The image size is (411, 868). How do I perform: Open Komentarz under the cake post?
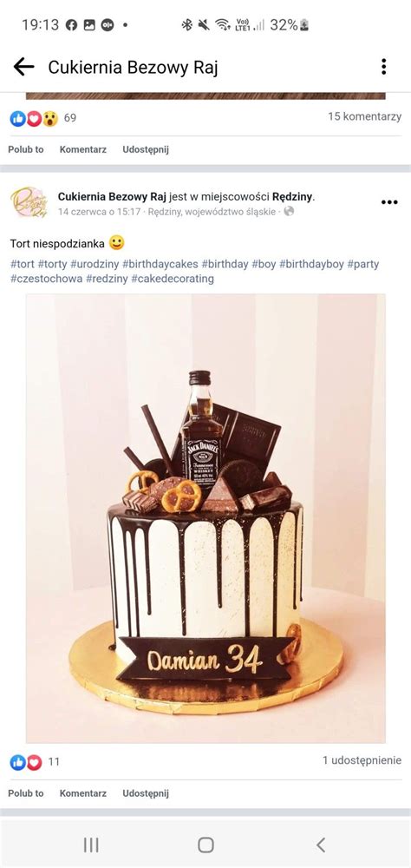pos(83,793)
